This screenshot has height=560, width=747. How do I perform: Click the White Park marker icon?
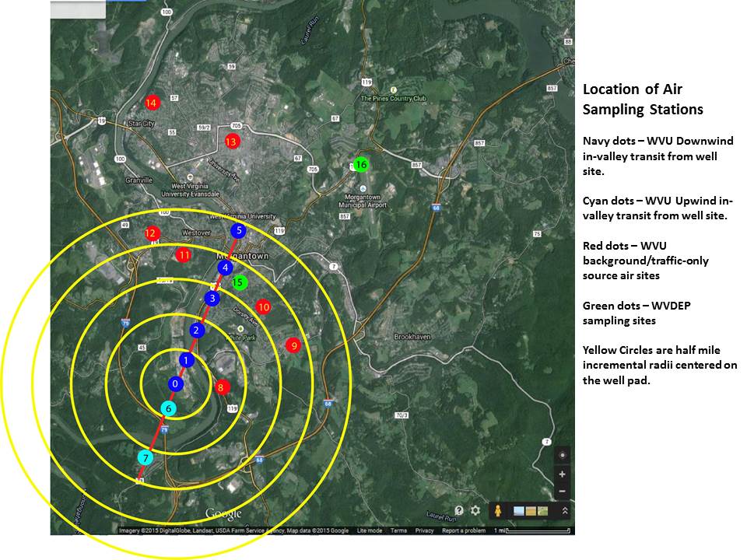click(x=240, y=329)
